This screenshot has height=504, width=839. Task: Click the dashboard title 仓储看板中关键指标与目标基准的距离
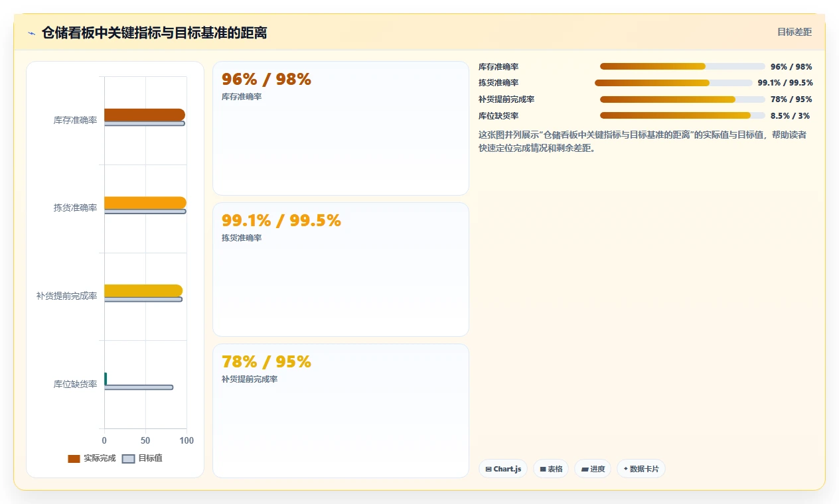154,32
